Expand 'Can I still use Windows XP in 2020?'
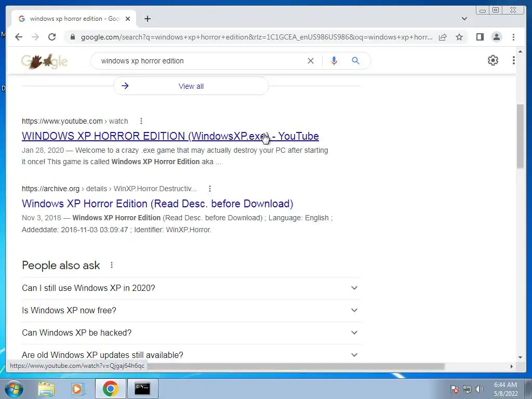Screen dimensions: 532x399 click(190, 288)
